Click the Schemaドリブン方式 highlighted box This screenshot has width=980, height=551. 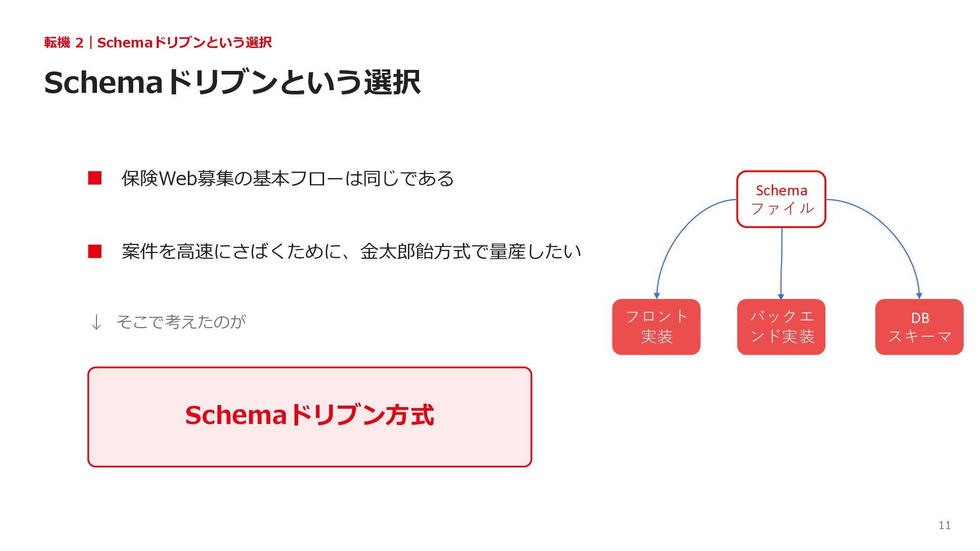(310, 417)
